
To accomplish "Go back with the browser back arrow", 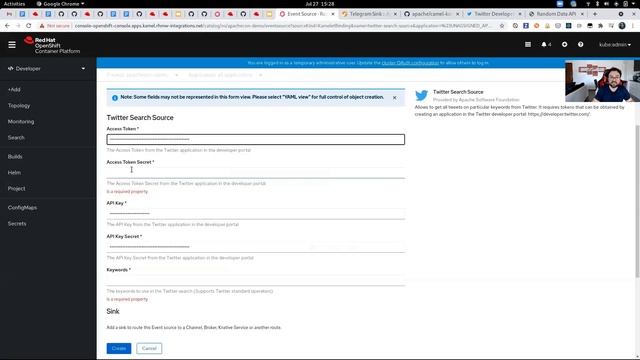I will tap(8, 26).
